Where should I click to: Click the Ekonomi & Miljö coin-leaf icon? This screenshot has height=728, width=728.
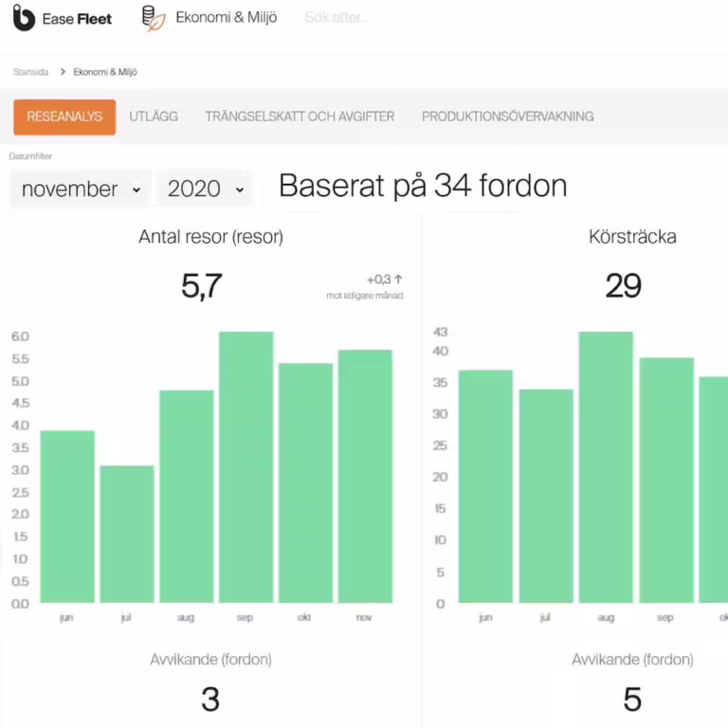(x=153, y=18)
